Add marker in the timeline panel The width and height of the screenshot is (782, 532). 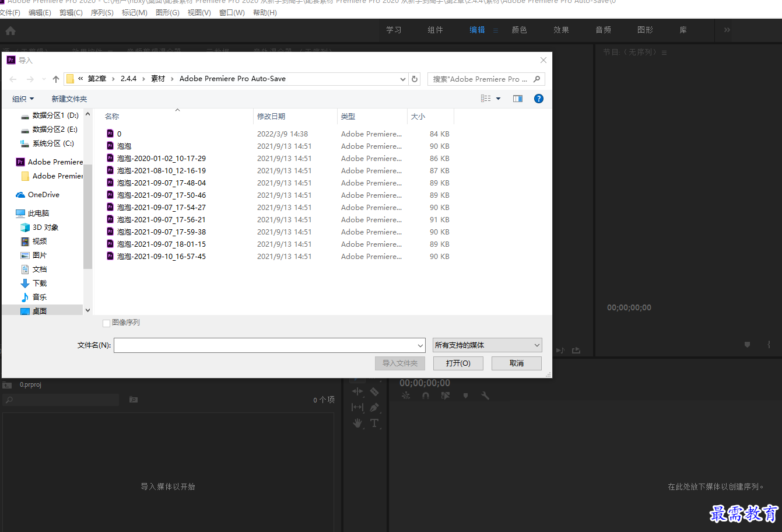point(465,395)
